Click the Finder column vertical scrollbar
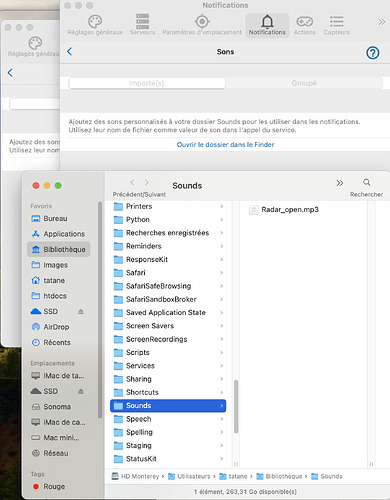Screen dimensions: 390x500 236,407
